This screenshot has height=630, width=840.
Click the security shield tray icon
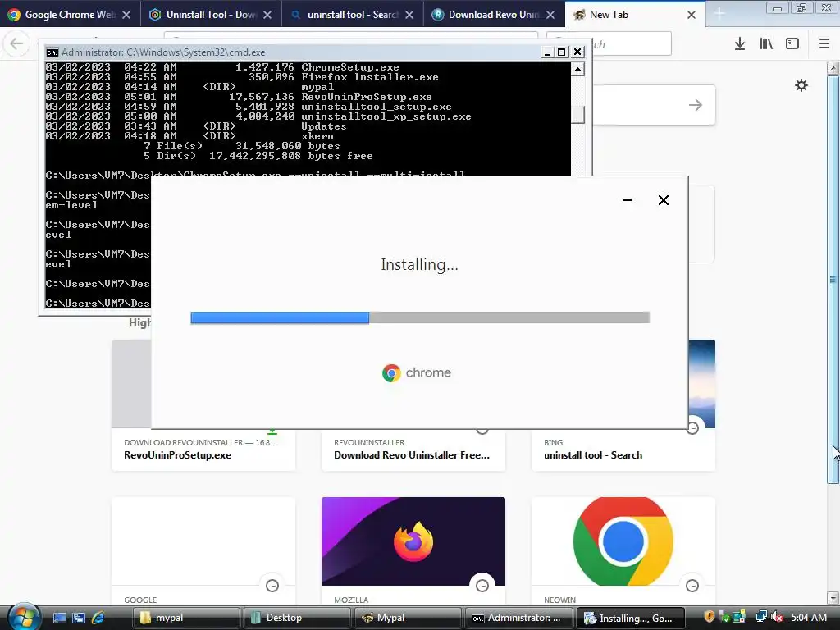point(710,617)
